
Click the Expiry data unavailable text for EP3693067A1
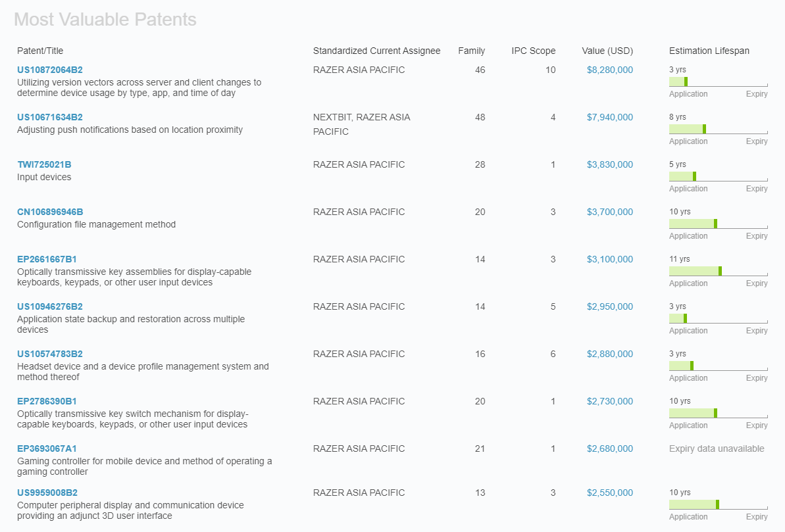[x=715, y=448]
